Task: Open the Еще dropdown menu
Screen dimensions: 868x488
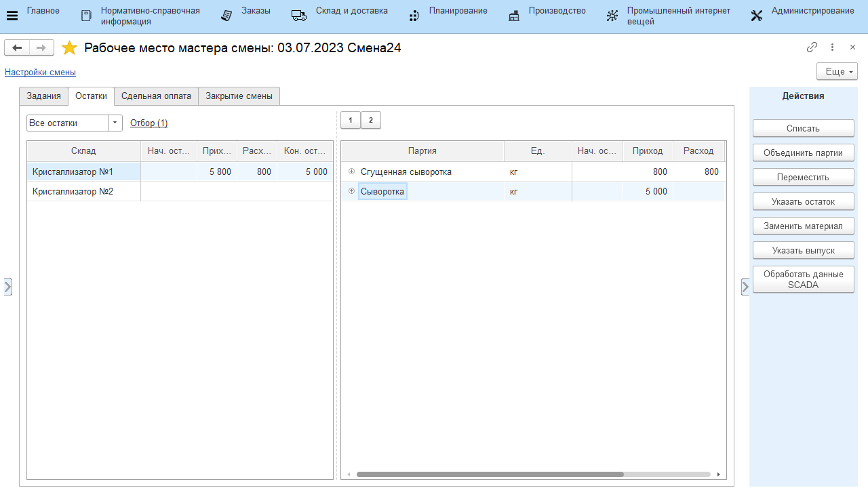Action: [837, 71]
